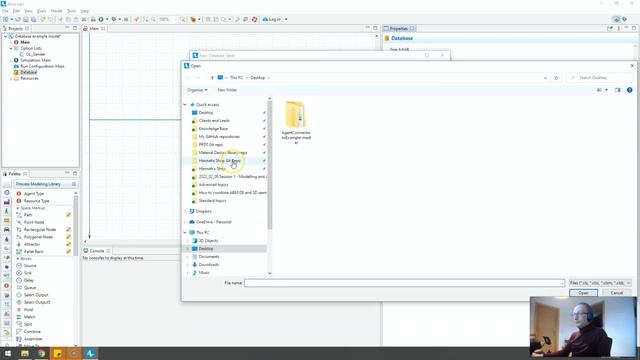Open the File menu in AnyLogic
This screenshot has height=360, width=640.
pyautogui.click(x=5, y=11)
